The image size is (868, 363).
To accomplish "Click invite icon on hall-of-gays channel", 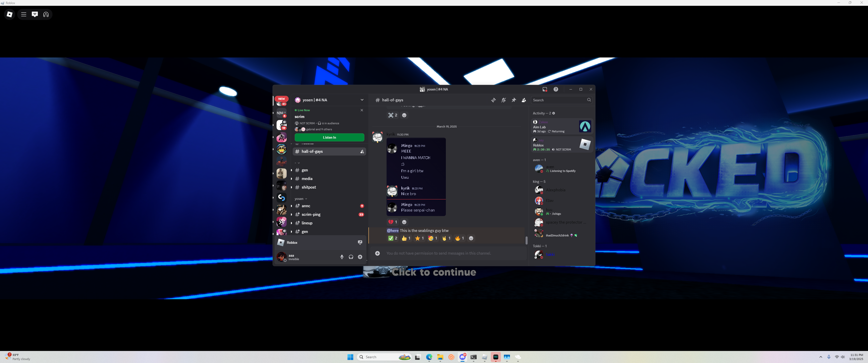I will tap(362, 152).
